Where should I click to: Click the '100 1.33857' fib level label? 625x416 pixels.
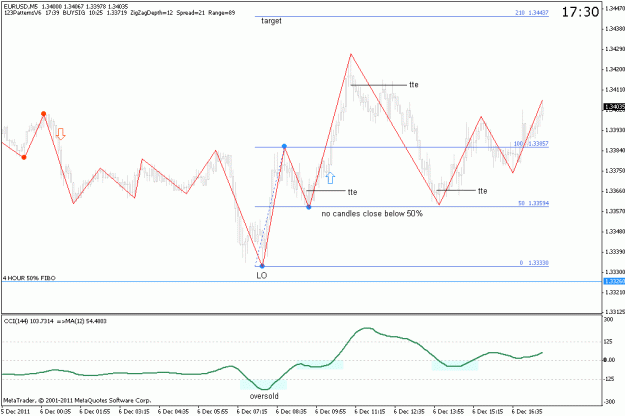pos(531,143)
